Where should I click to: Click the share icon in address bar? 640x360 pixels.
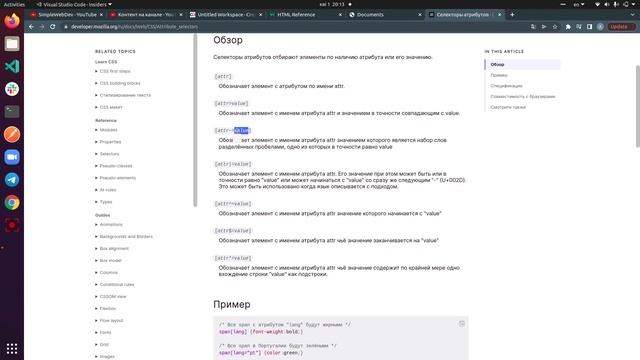544,27
